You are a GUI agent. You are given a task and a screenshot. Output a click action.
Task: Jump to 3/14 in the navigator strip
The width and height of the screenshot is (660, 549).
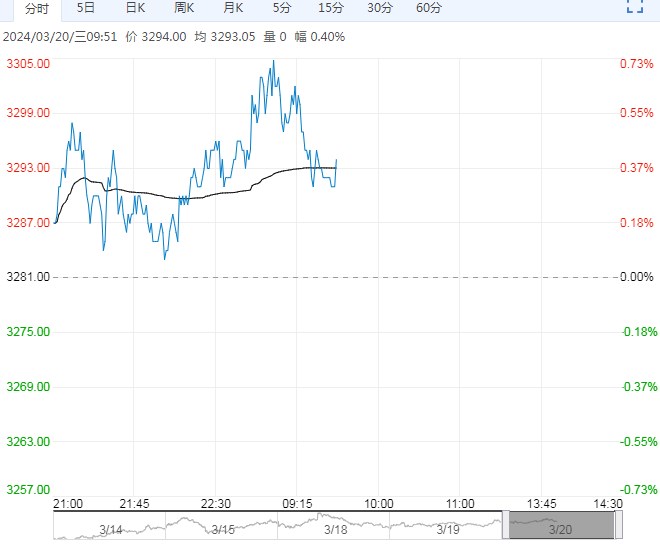tap(110, 528)
